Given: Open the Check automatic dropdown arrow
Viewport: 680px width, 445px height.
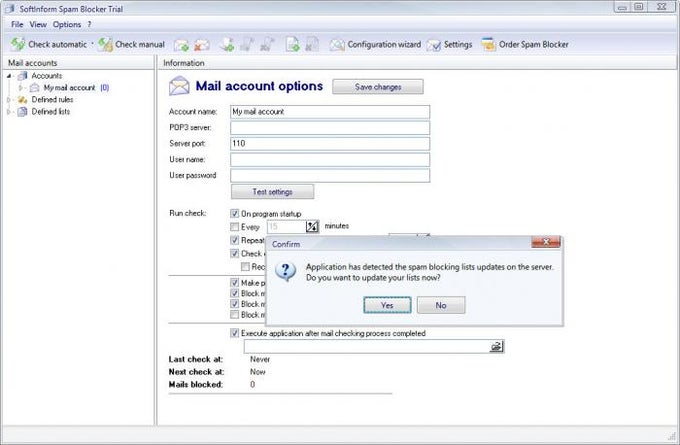Looking at the screenshot, I should click(92, 44).
